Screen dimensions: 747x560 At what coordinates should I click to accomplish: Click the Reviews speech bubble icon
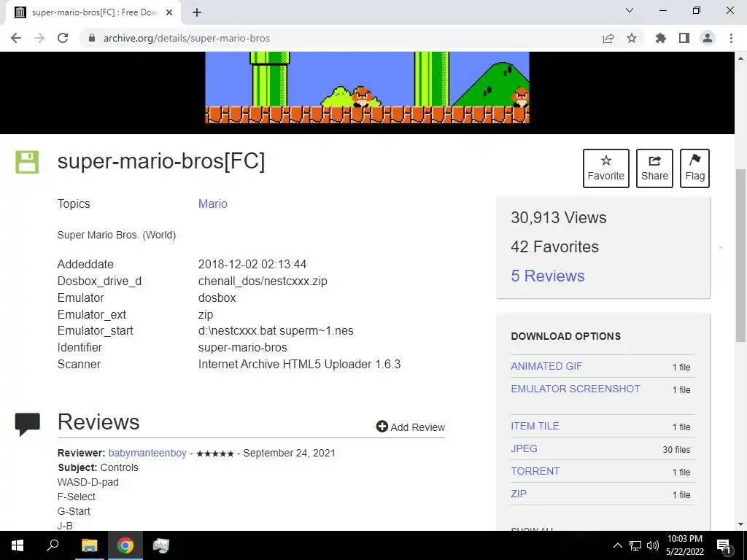(28, 424)
